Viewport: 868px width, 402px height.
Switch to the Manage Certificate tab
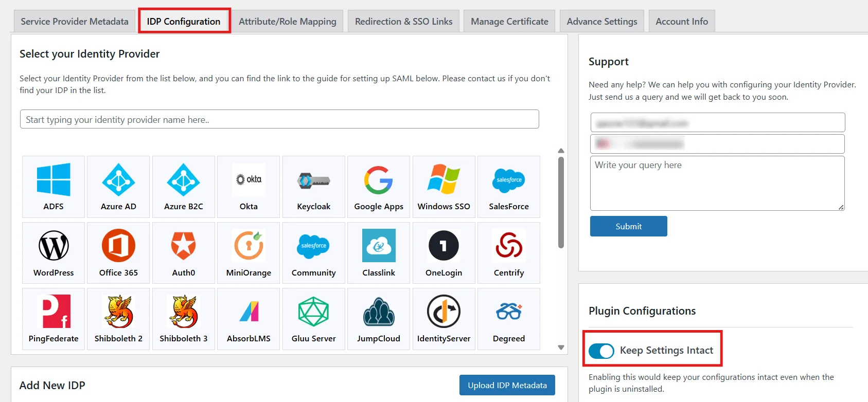pyautogui.click(x=509, y=22)
